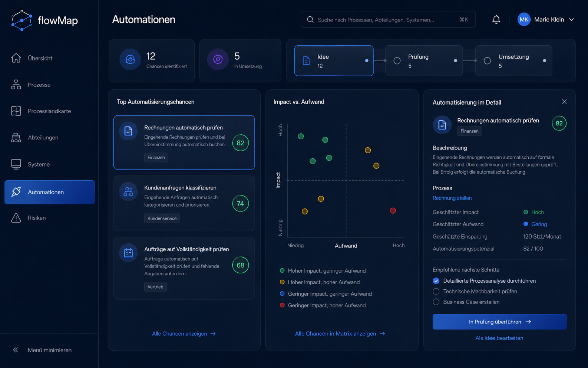588x368 pixels.
Task: Open Marie Klein account dropdown chevron
Action: [571, 20]
